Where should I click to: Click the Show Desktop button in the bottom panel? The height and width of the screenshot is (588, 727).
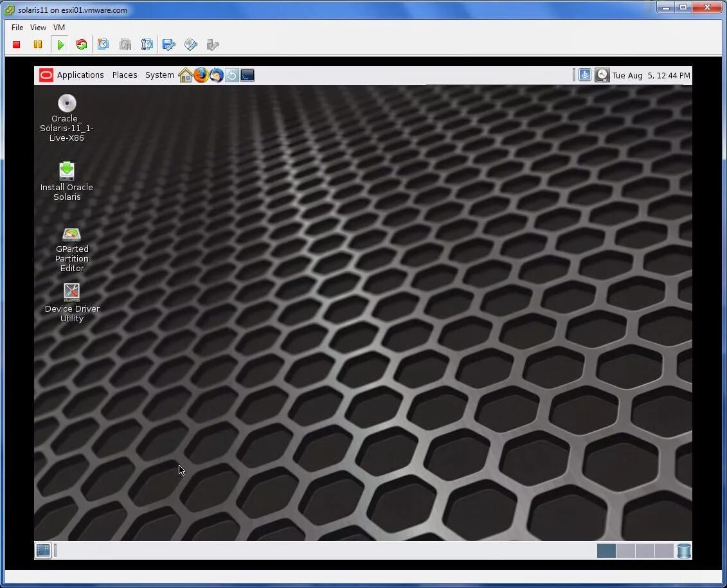(x=43, y=551)
